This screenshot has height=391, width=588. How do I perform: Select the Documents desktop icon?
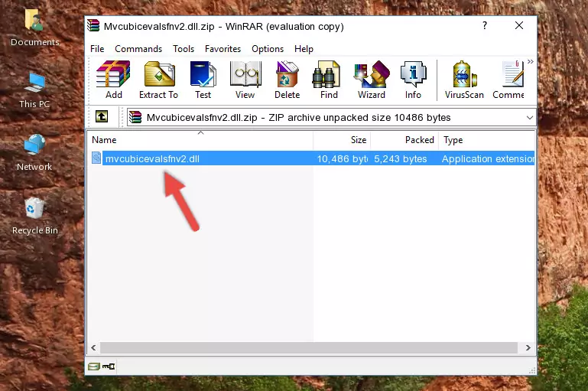pos(34,28)
